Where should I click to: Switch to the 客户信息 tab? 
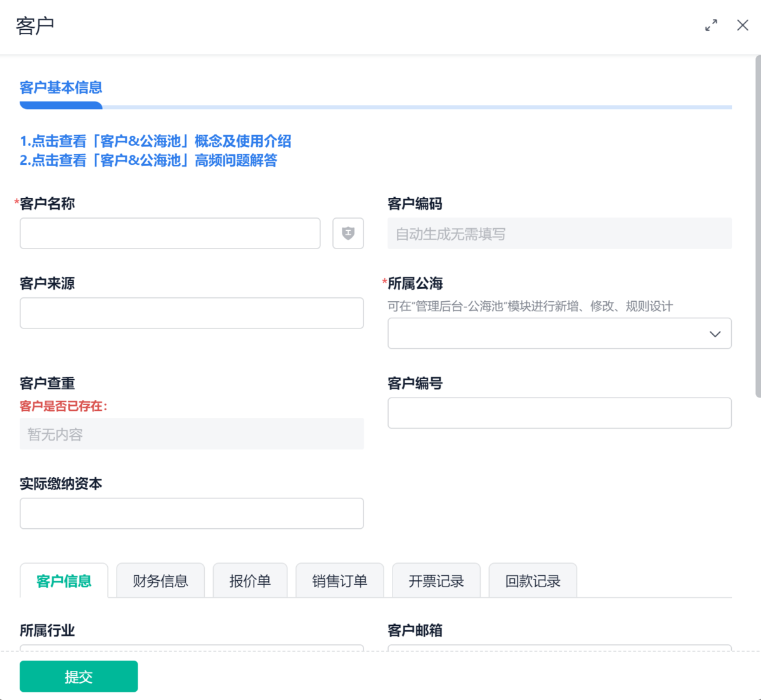[x=64, y=581]
